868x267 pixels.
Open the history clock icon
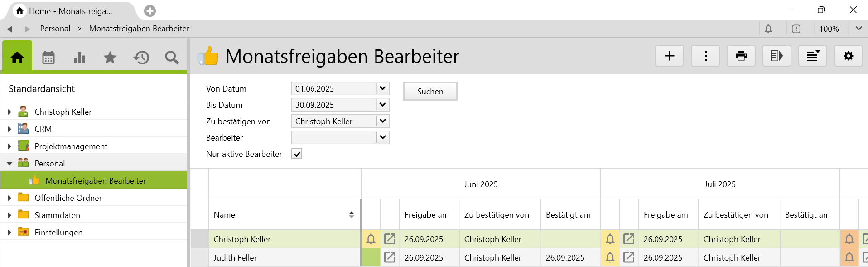coord(141,58)
